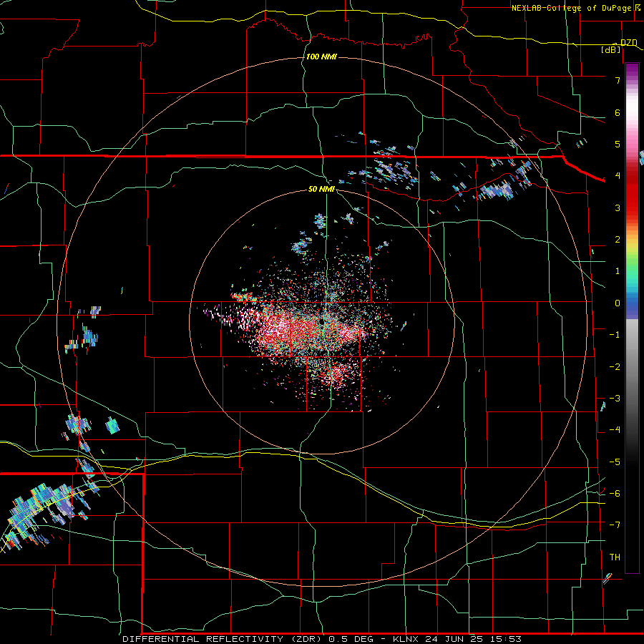Click the -1 value on the scale
Screen dimensions: 644x644
coord(615,334)
